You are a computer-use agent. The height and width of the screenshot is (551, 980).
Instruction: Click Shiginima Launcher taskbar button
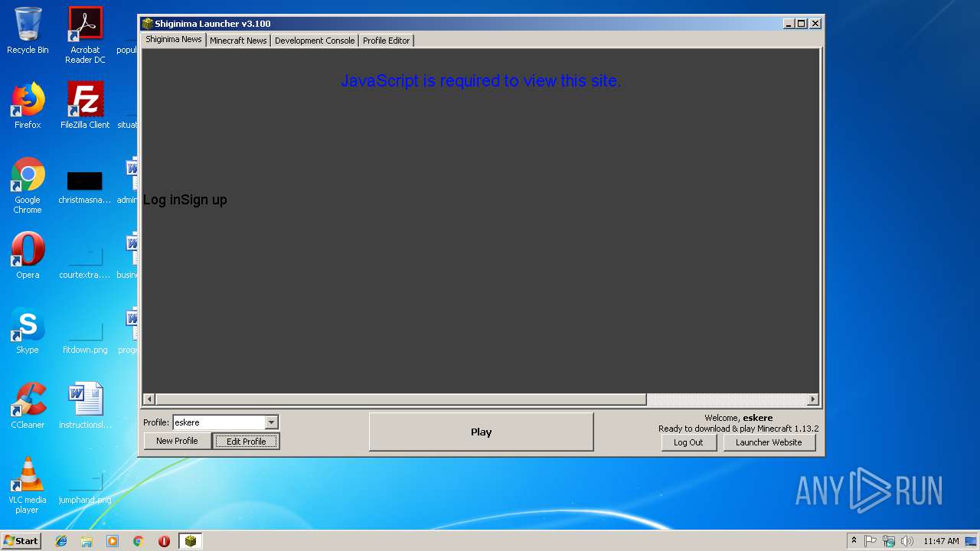tap(191, 541)
